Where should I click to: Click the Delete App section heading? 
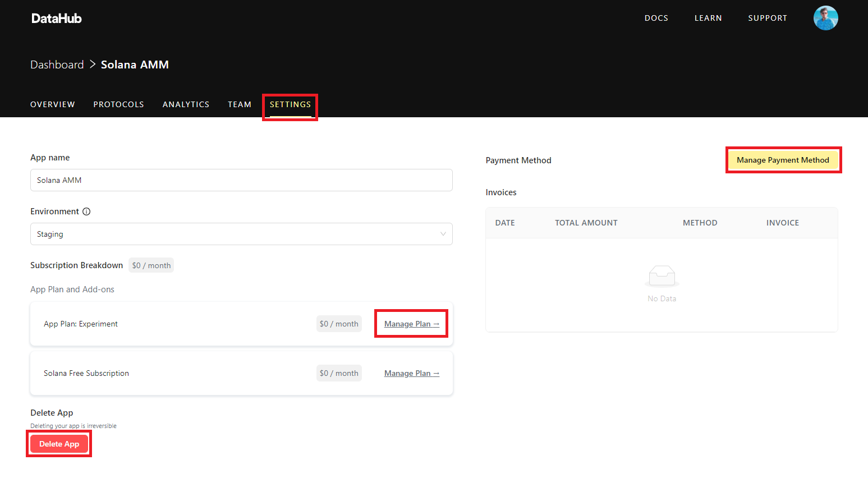[52, 413]
